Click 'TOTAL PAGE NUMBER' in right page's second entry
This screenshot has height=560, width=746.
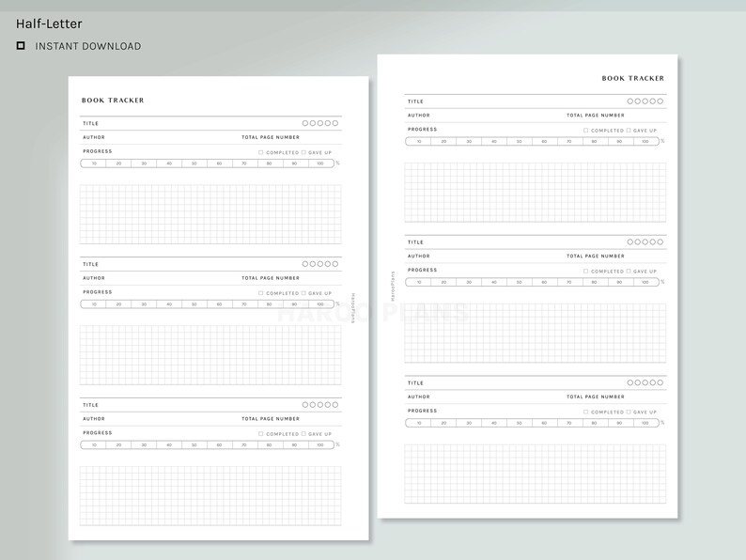click(595, 257)
